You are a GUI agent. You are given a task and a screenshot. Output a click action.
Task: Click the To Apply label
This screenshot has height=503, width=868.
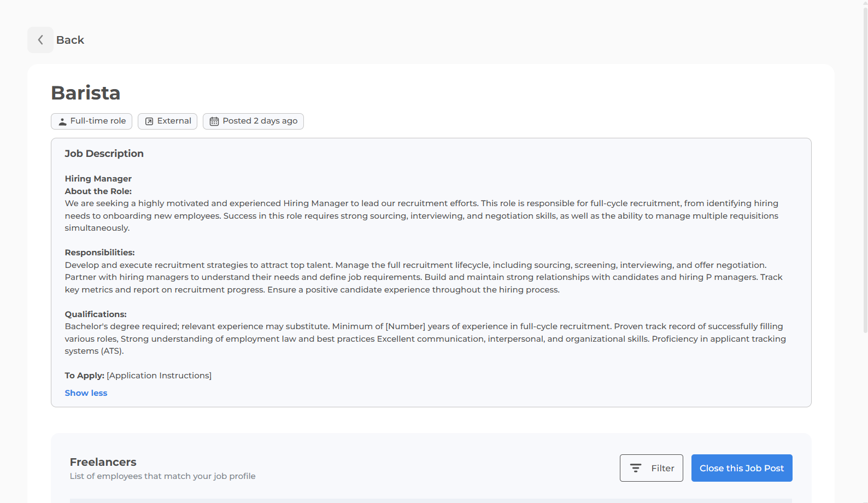click(x=84, y=376)
